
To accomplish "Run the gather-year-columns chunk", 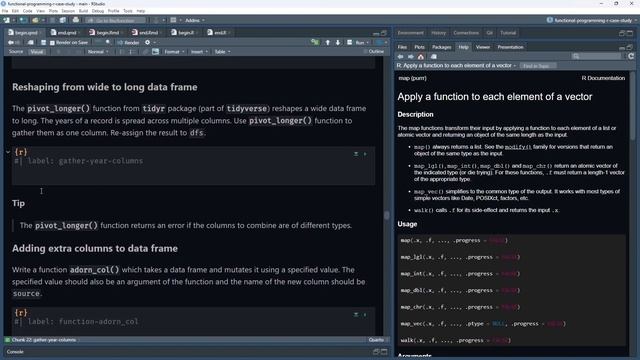I will [365, 154].
